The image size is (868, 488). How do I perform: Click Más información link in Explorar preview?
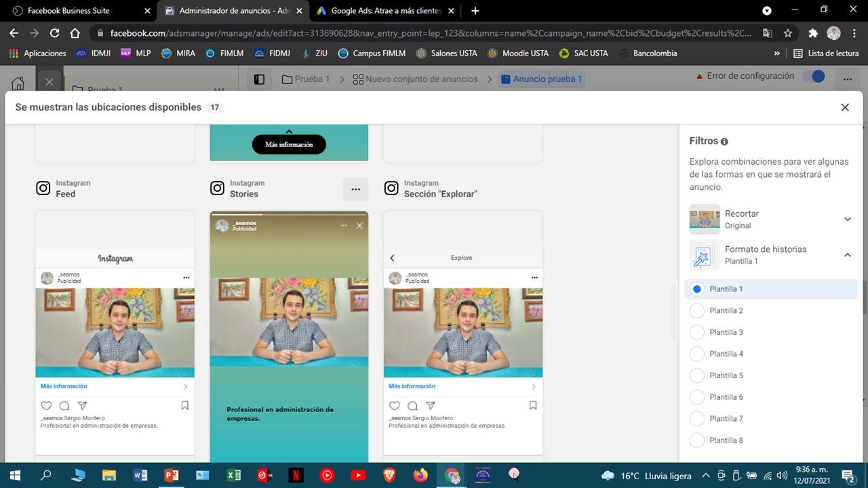[412, 386]
